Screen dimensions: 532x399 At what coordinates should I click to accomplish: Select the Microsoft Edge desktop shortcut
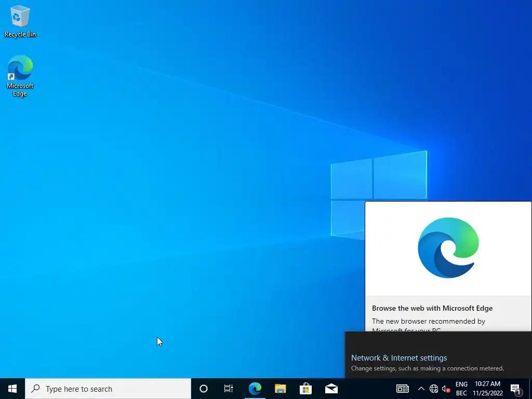pyautogui.click(x=20, y=76)
